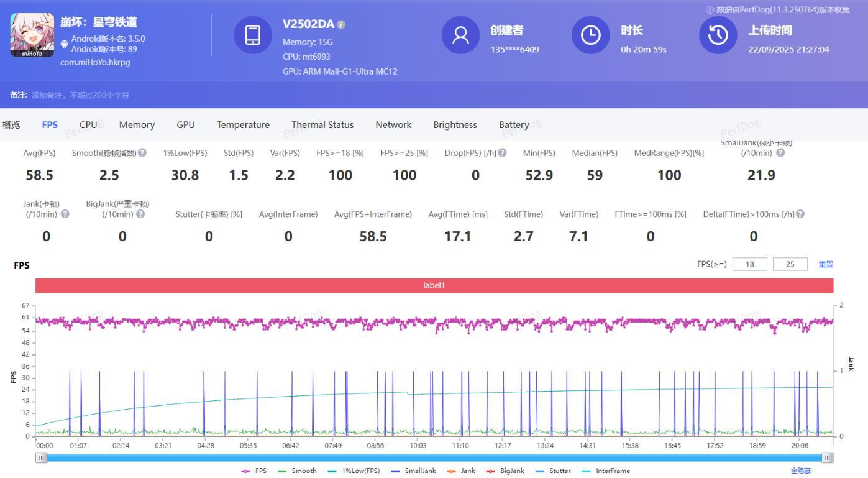868x478 pixels.
Task: Click the Avg(FTime) value 17.1
Action: pyautogui.click(x=458, y=236)
